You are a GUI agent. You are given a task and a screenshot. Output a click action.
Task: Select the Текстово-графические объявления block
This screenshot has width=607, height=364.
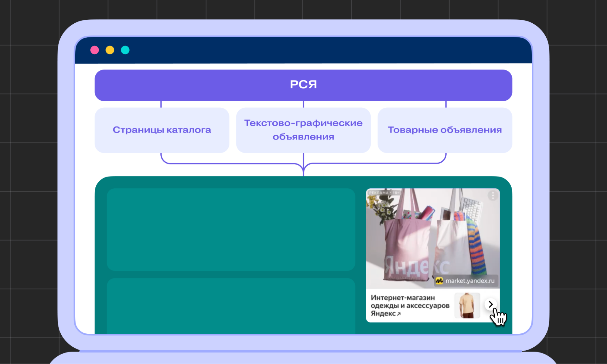point(303,130)
